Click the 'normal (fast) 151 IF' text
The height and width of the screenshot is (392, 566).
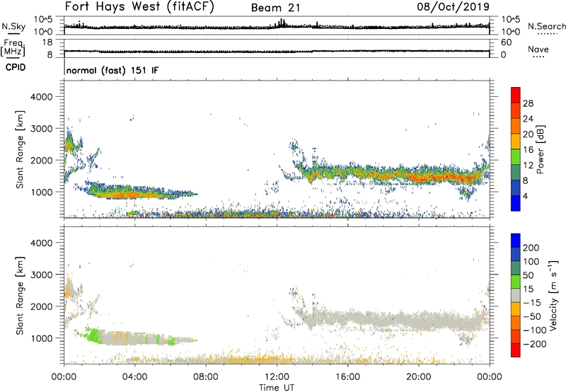(112, 70)
